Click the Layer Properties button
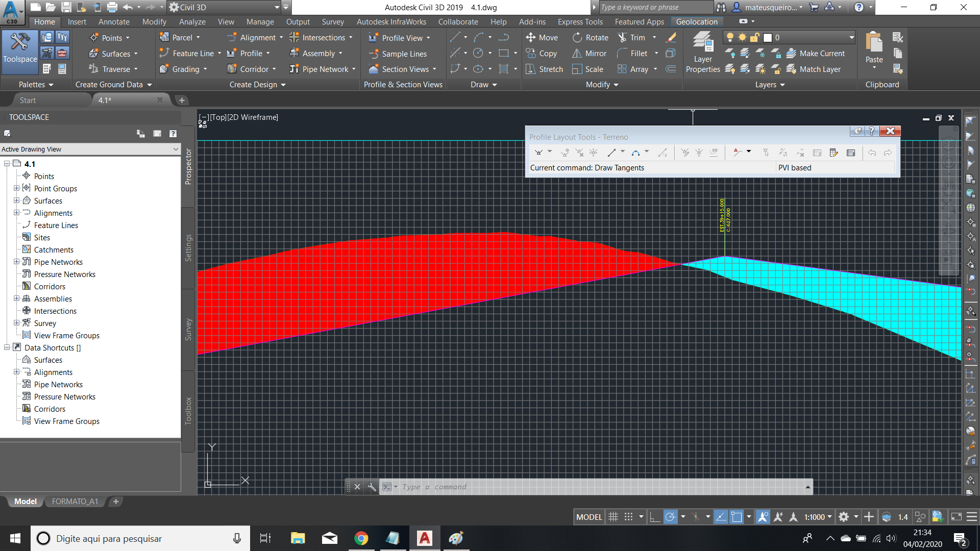This screenshot has width=980, height=551. click(703, 49)
